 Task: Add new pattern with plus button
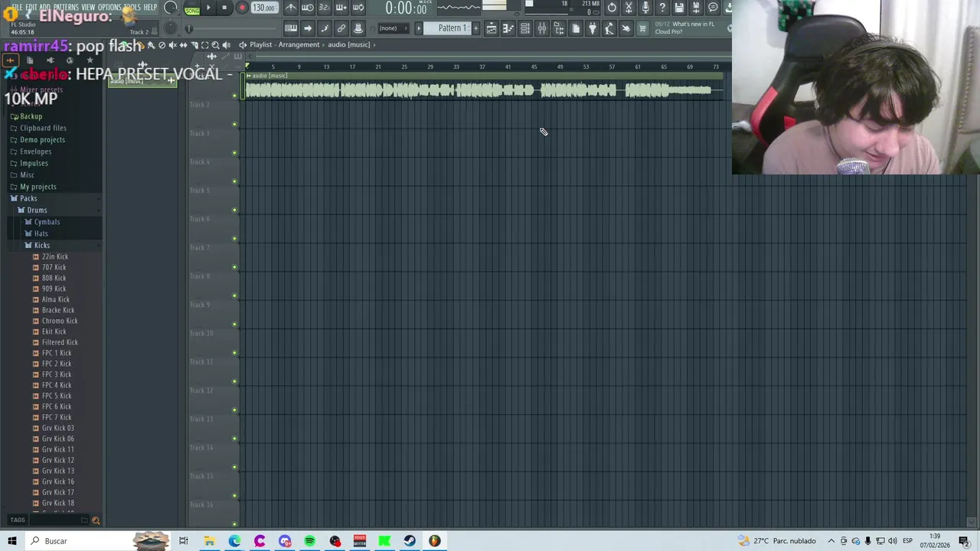tap(475, 28)
